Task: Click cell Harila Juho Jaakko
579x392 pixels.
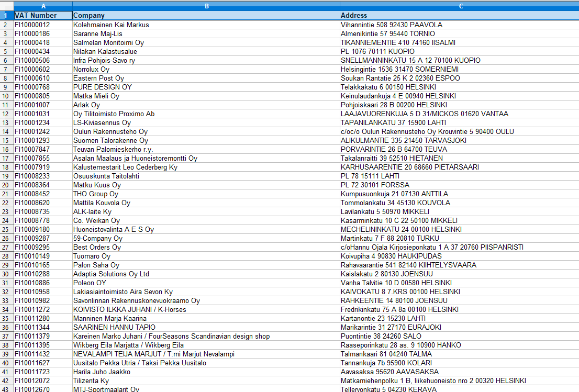Action: (206, 372)
